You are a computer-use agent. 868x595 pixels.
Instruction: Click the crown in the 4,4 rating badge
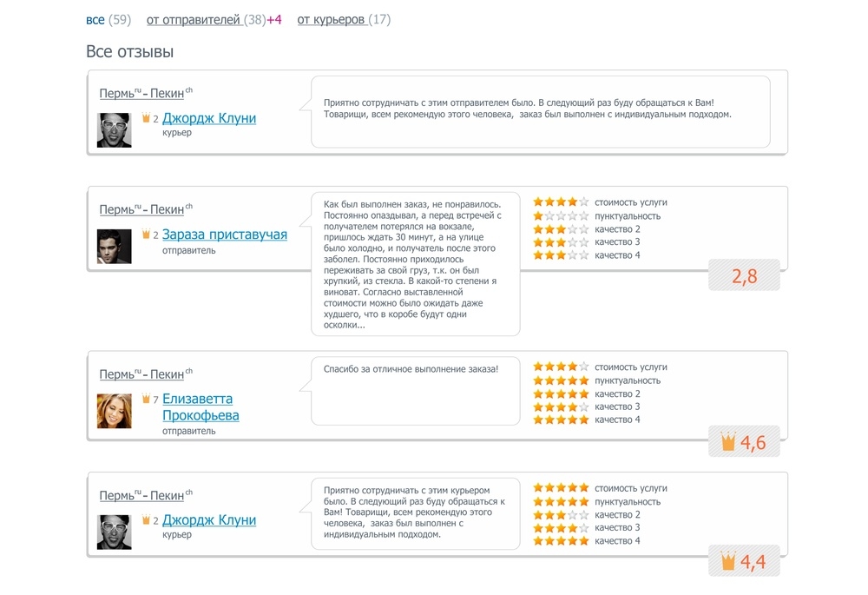(728, 560)
